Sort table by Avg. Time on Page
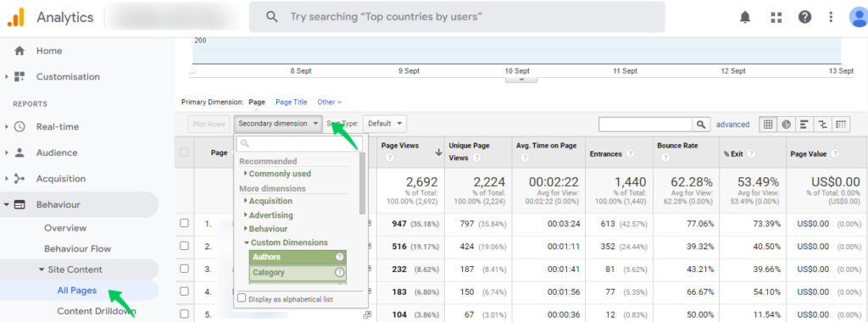The height and width of the screenshot is (322, 868). click(547, 146)
